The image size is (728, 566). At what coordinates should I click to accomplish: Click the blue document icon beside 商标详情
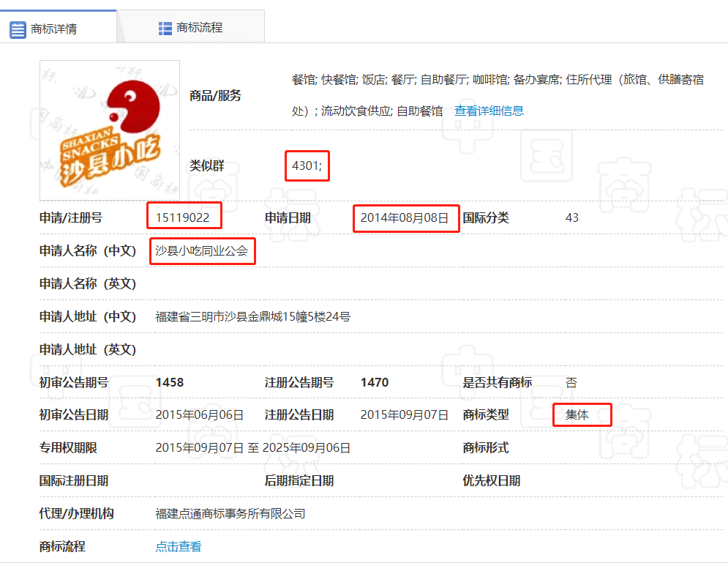18,29
